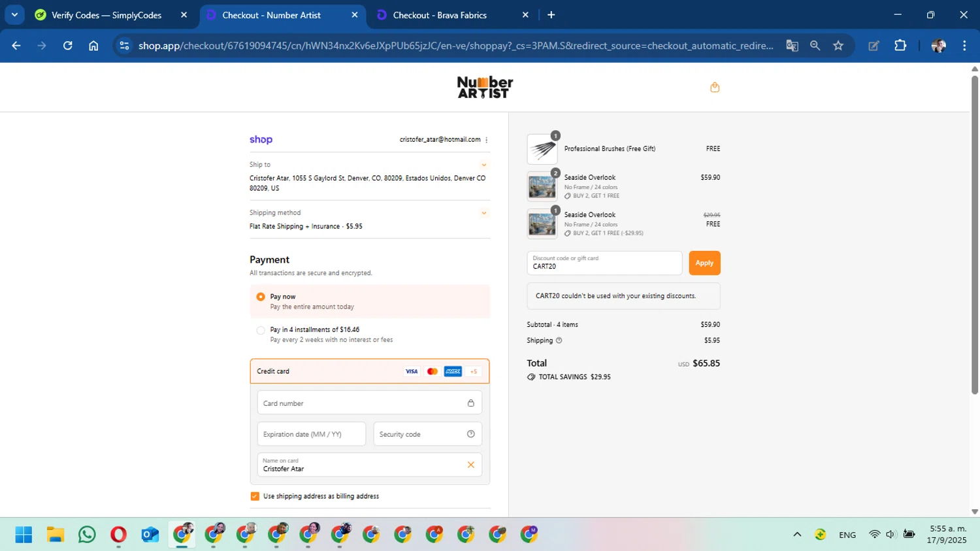
Task: Click the page vertical scrollbar
Action: click(x=975, y=235)
